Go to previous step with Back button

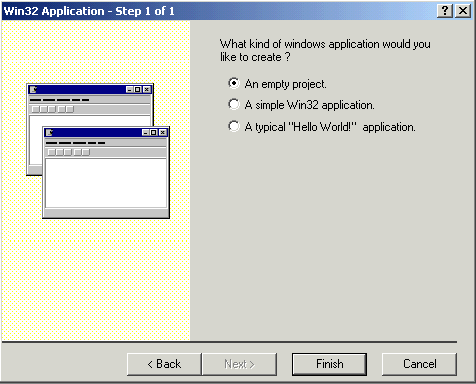click(164, 364)
